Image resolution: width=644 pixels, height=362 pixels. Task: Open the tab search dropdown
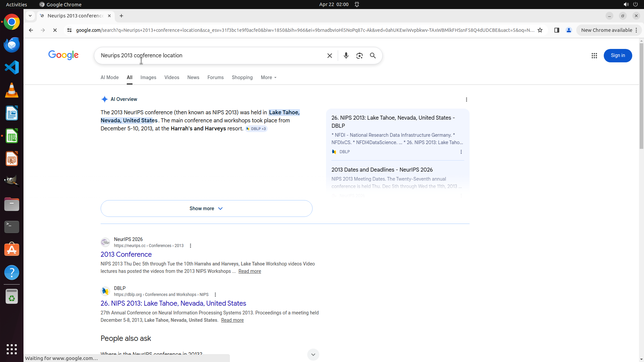click(x=30, y=16)
